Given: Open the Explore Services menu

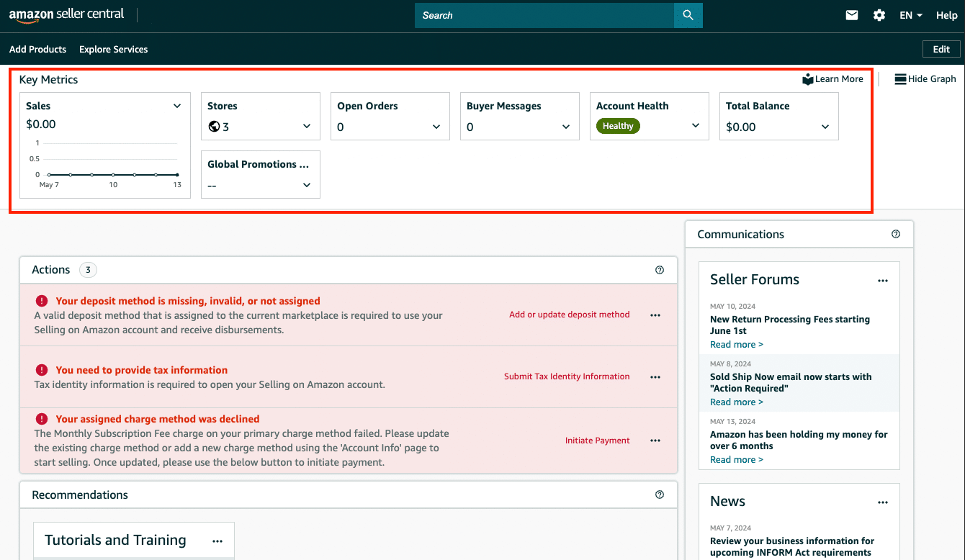Looking at the screenshot, I should click(113, 50).
